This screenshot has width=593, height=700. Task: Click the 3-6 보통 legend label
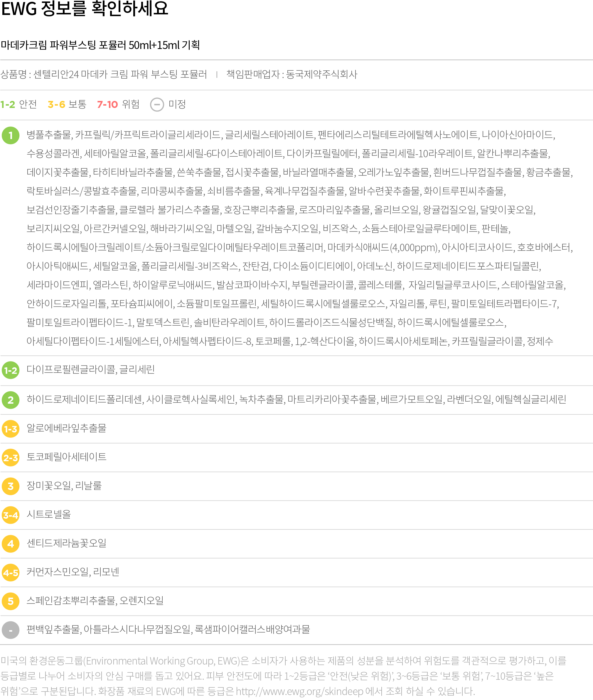click(67, 104)
